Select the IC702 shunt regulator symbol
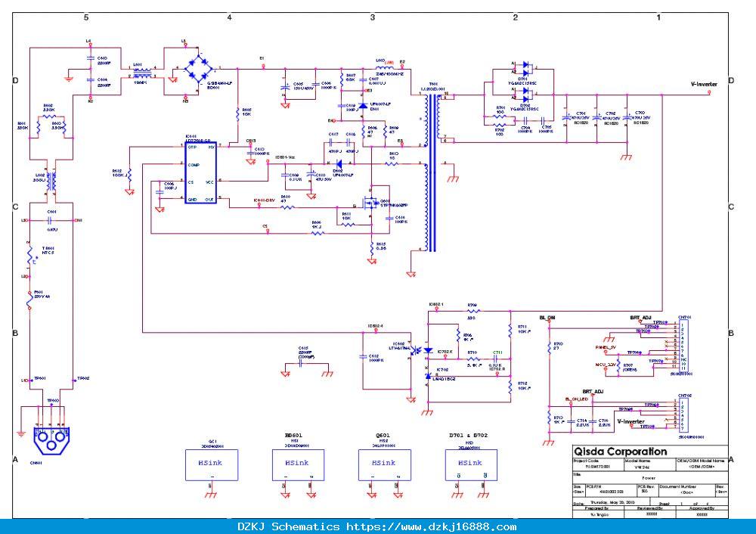Screen dimensions: 756x534 pos(428,375)
